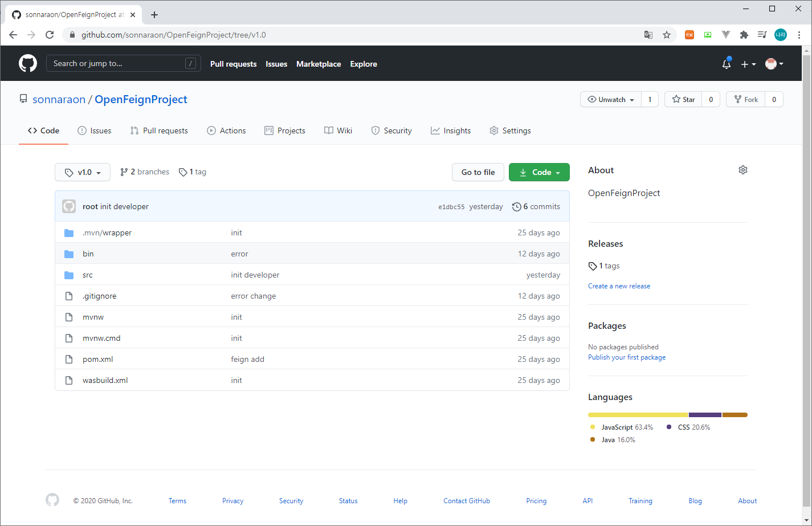Screen dimensions: 812x526
Task: Reload the page with browser refresh
Action: click(x=50, y=35)
